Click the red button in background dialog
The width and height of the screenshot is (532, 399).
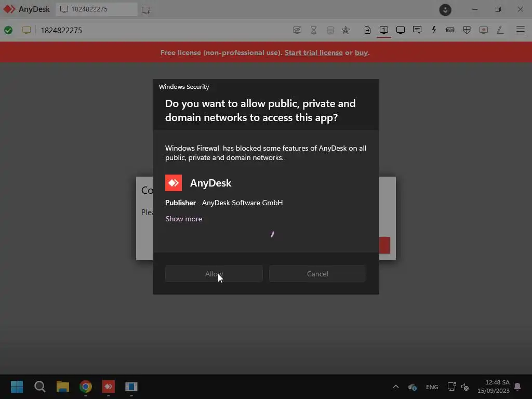point(385,245)
